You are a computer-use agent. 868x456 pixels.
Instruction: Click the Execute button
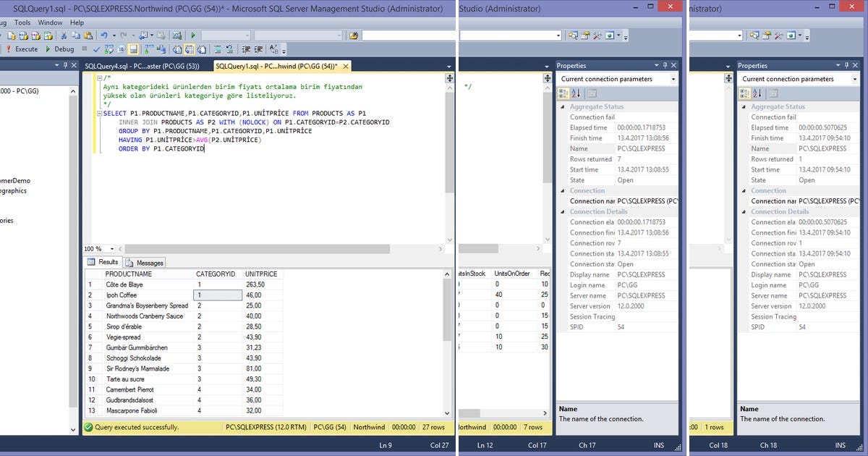pos(22,49)
